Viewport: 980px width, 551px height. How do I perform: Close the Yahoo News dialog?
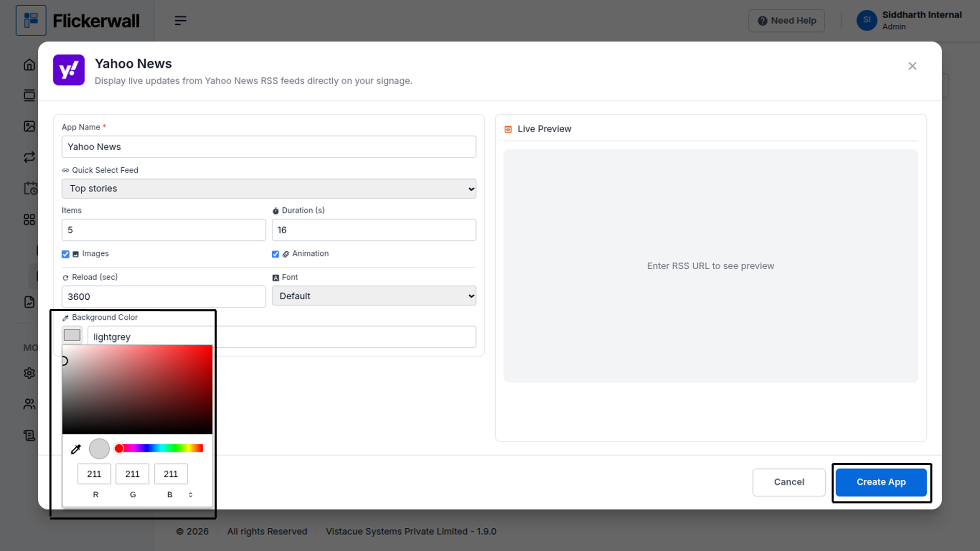(x=912, y=66)
